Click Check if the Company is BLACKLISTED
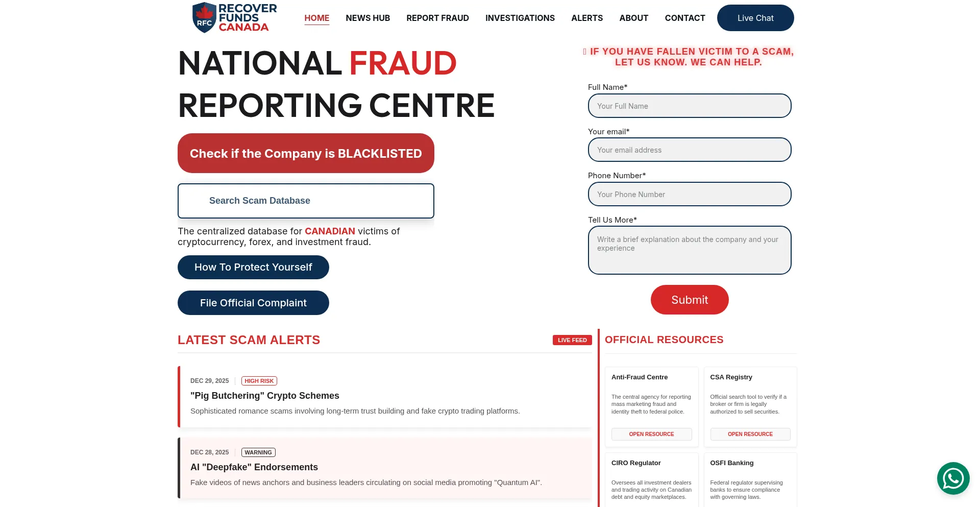The height and width of the screenshot is (507, 980). click(306, 153)
